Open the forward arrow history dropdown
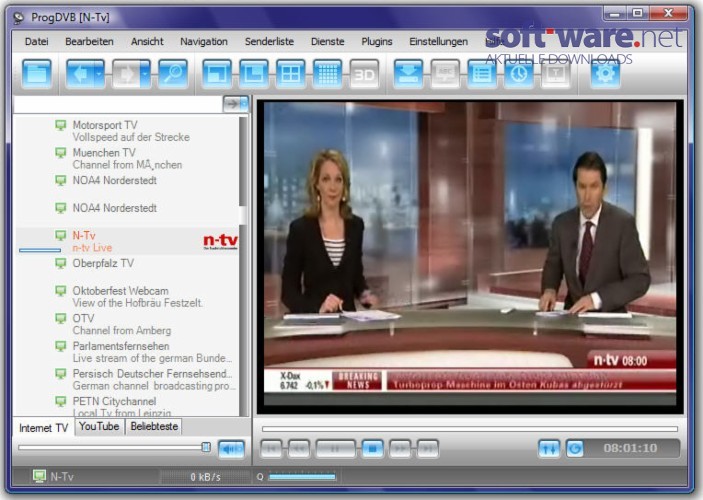 click(x=145, y=74)
